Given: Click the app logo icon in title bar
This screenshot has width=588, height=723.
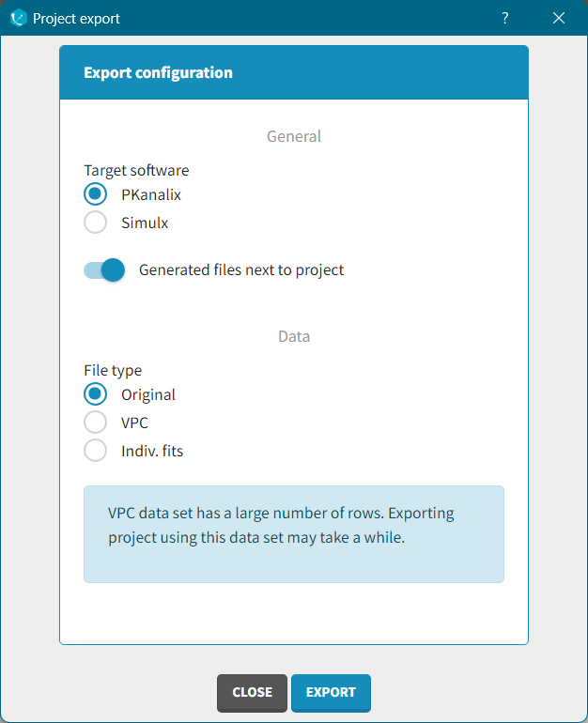Looking at the screenshot, I should coord(18,18).
